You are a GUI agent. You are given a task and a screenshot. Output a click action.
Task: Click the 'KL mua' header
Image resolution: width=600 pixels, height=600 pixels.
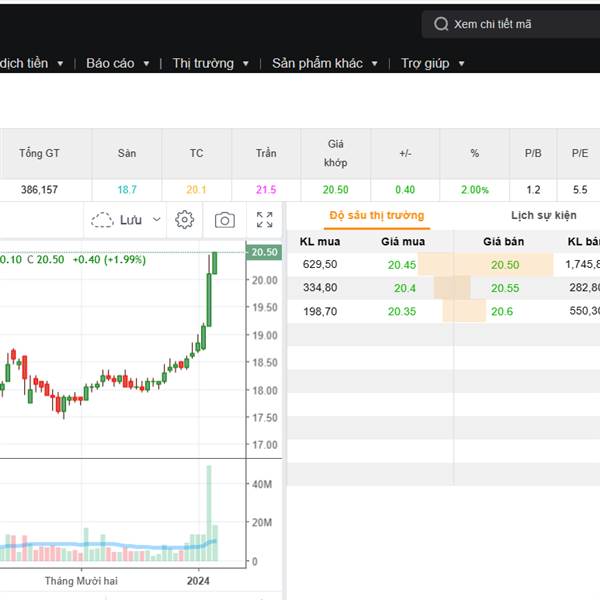click(x=320, y=242)
